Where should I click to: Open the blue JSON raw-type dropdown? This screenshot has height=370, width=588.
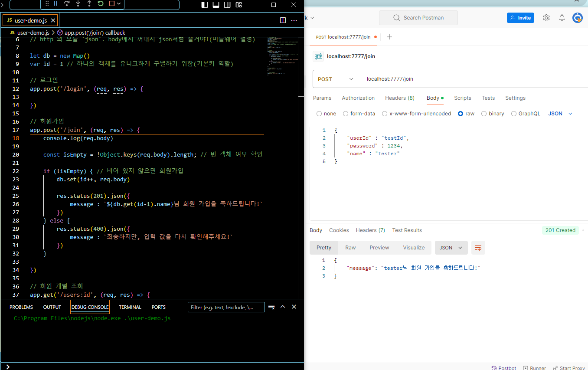coord(560,114)
